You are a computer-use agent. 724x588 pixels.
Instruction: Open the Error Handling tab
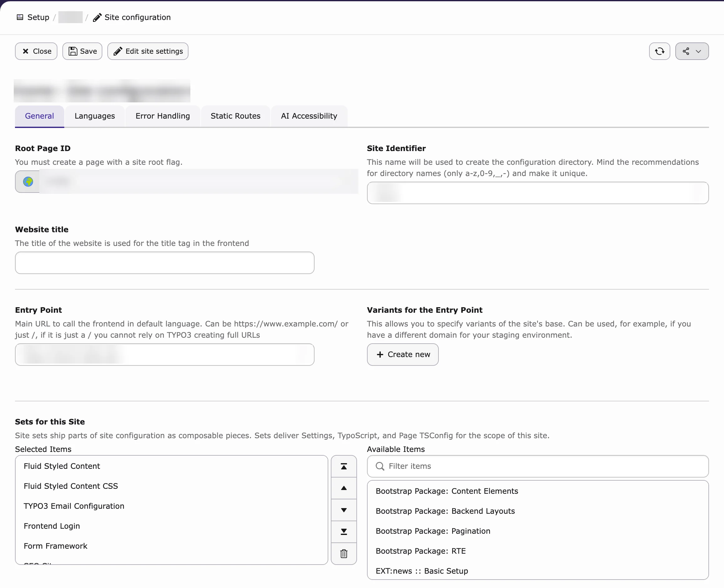click(x=163, y=116)
